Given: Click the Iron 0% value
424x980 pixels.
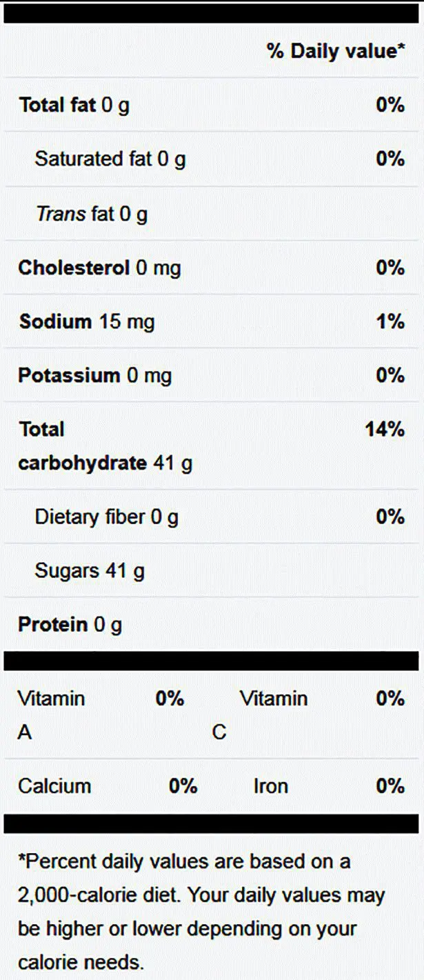Looking at the screenshot, I should coord(390,786).
